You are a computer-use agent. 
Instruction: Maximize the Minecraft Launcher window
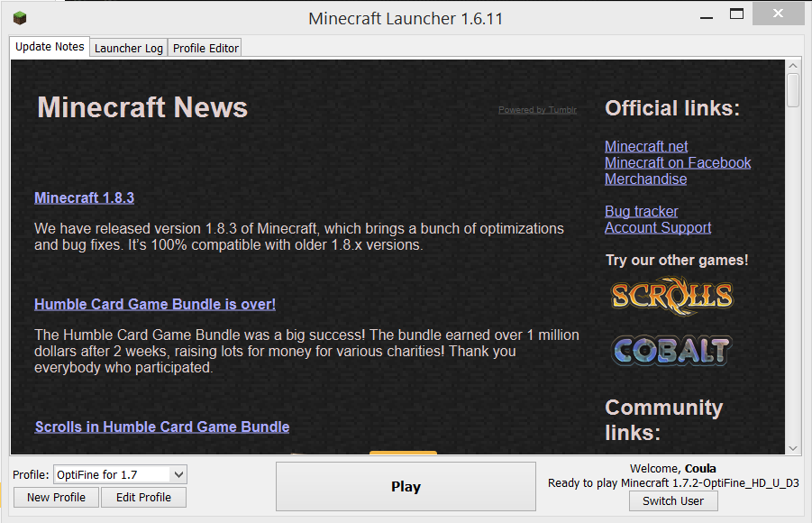(x=736, y=14)
